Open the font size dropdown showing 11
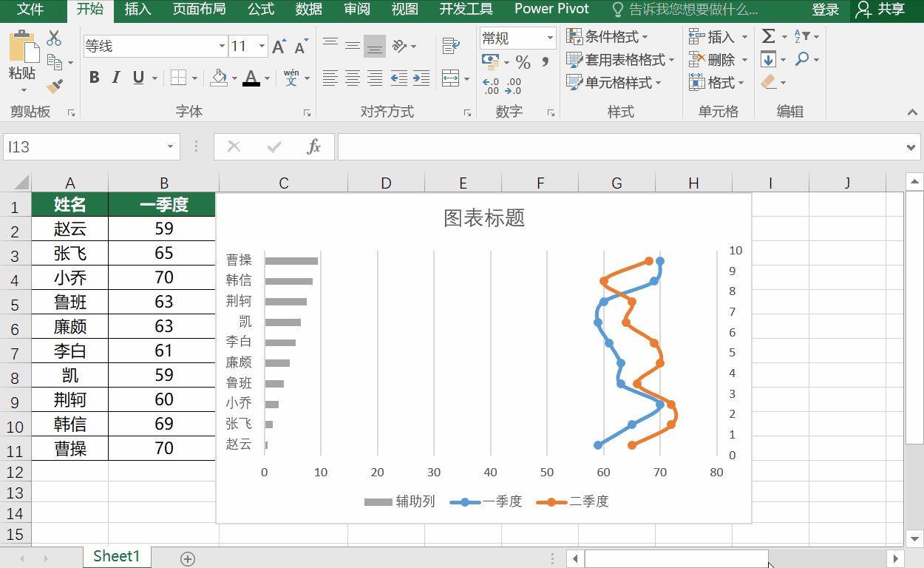The width and height of the screenshot is (924, 568). point(262,47)
